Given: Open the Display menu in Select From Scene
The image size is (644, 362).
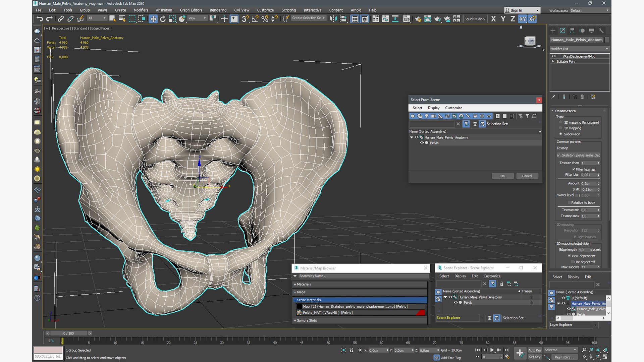Looking at the screenshot, I should coord(433,108).
